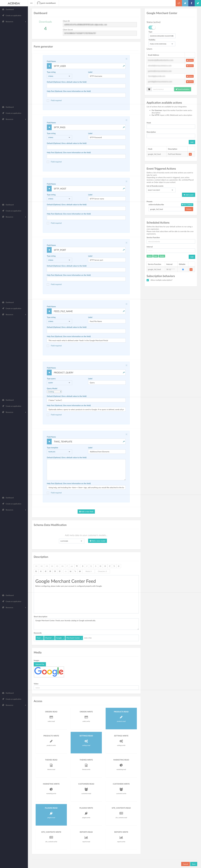Apply pre format in description editor
201x868 pixels.
pyautogui.click(x=72, y=566)
